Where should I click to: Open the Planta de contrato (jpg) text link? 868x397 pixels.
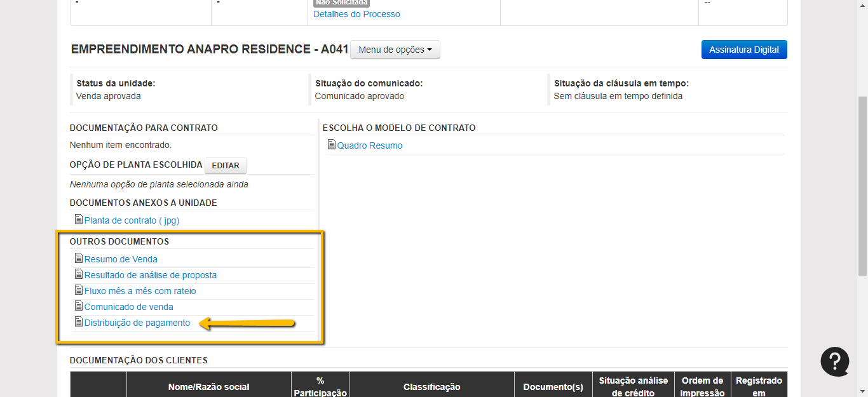click(x=132, y=220)
